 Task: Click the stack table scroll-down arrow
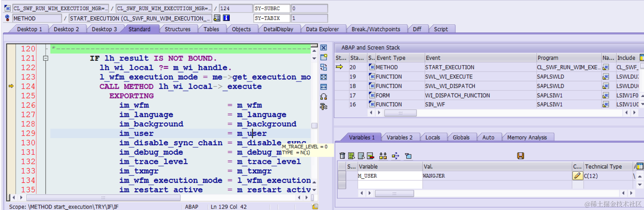[642, 104]
